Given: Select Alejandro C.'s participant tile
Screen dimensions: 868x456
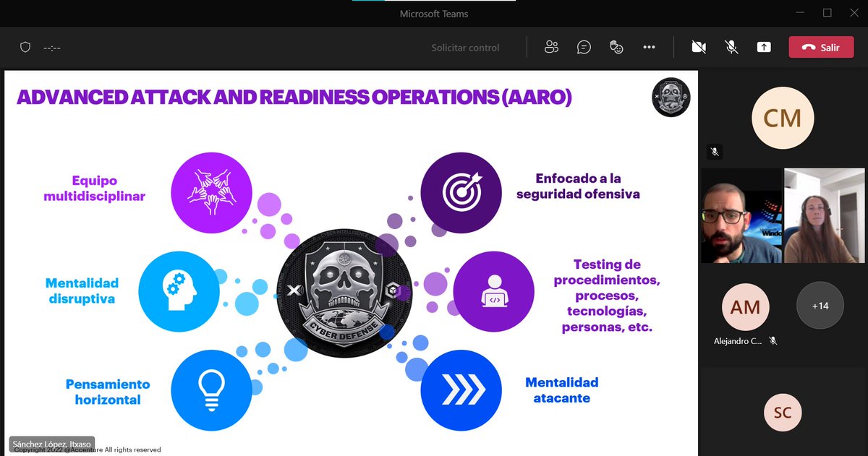Looking at the screenshot, I should coord(745,307).
